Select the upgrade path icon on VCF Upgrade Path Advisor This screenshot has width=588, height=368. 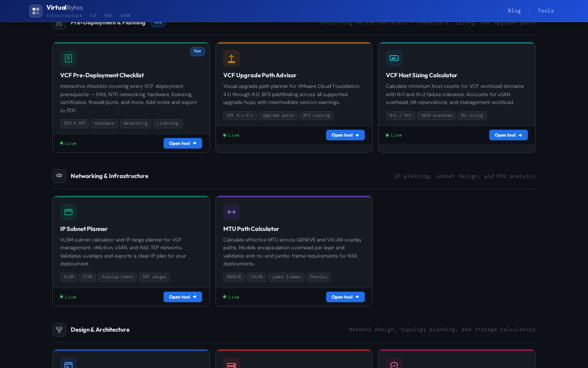click(x=232, y=58)
